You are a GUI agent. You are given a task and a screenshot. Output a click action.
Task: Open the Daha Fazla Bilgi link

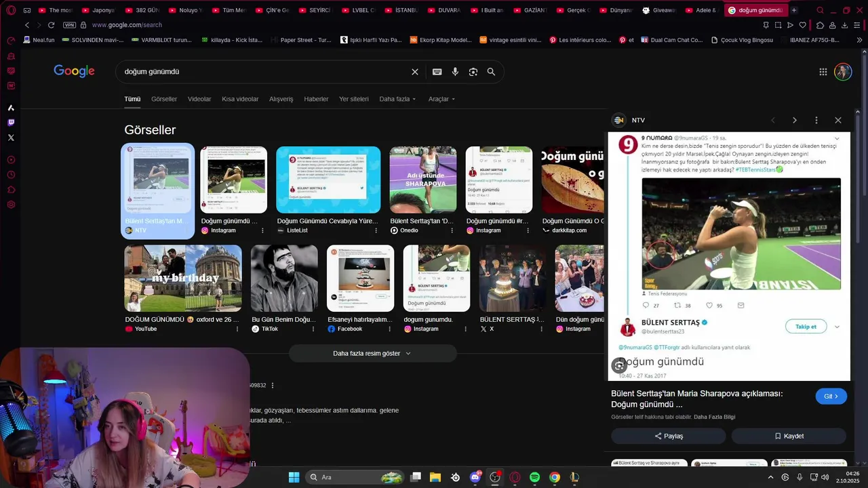tap(714, 417)
